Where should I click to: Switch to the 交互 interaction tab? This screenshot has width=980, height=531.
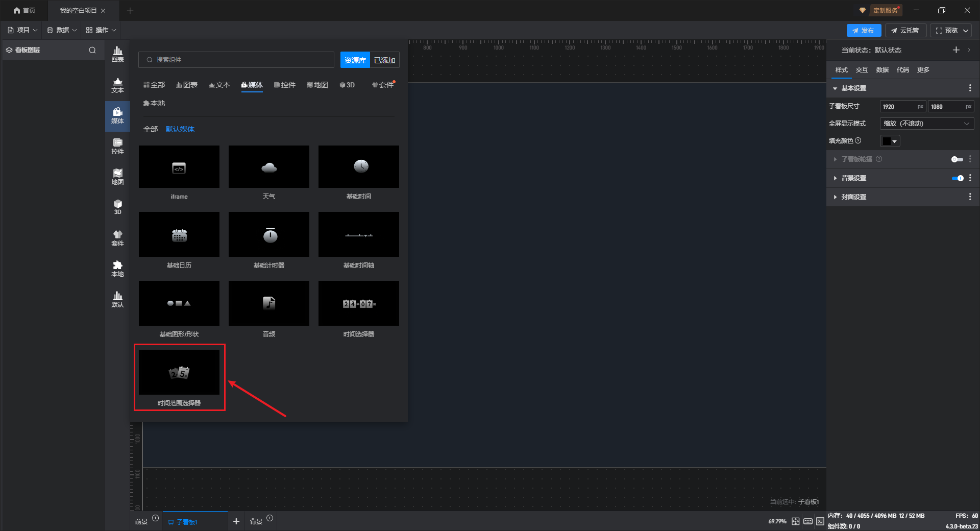862,70
